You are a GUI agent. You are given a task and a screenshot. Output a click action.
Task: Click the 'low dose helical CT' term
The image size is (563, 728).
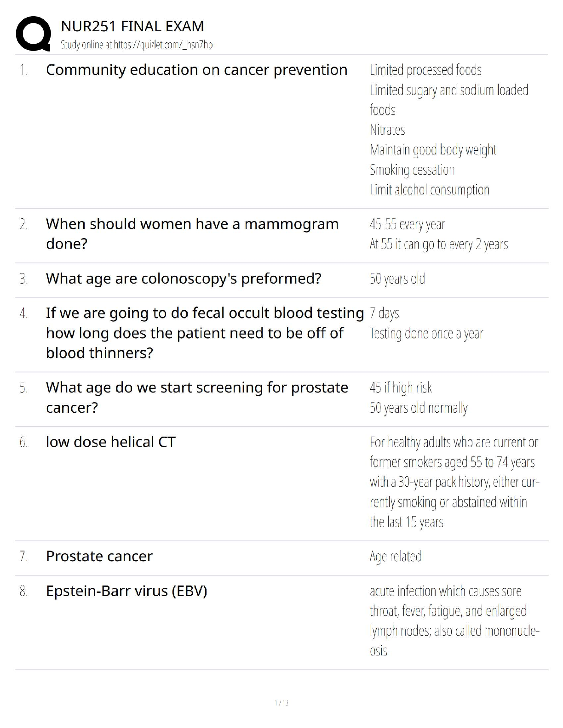pyautogui.click(x=111, y=442)
